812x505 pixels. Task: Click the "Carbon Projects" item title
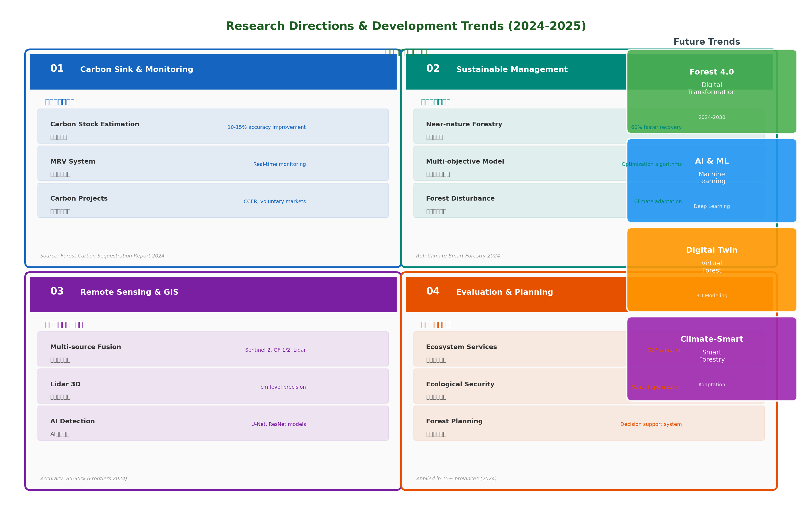coord(79,199)
